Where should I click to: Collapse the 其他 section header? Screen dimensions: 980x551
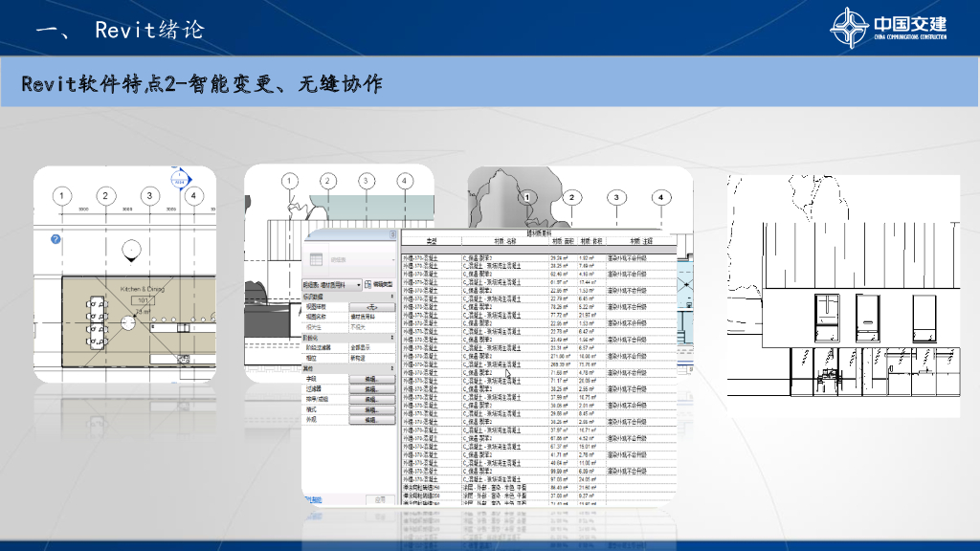[348, 368]
